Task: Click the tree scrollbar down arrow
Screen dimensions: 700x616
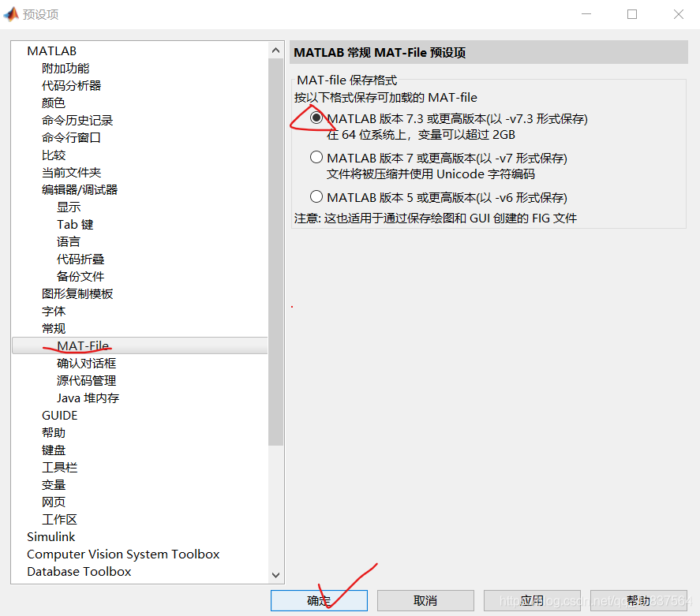Action: click(276, 575)
